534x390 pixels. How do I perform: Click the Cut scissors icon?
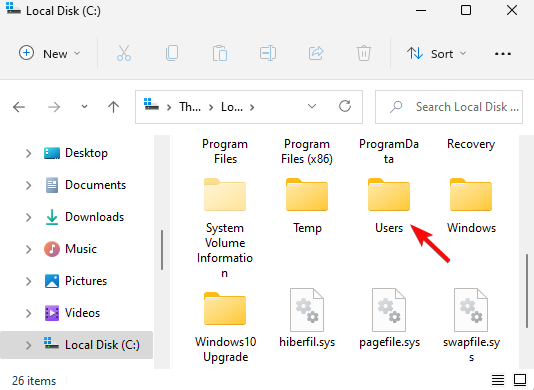[124, 53]
